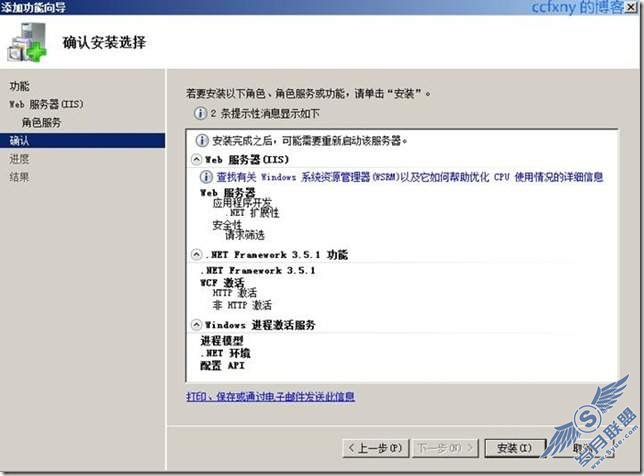The height and width of the screenshot is (476, 644).
Task: Click the ".NET 扩展性" entry
Action: 252,213
